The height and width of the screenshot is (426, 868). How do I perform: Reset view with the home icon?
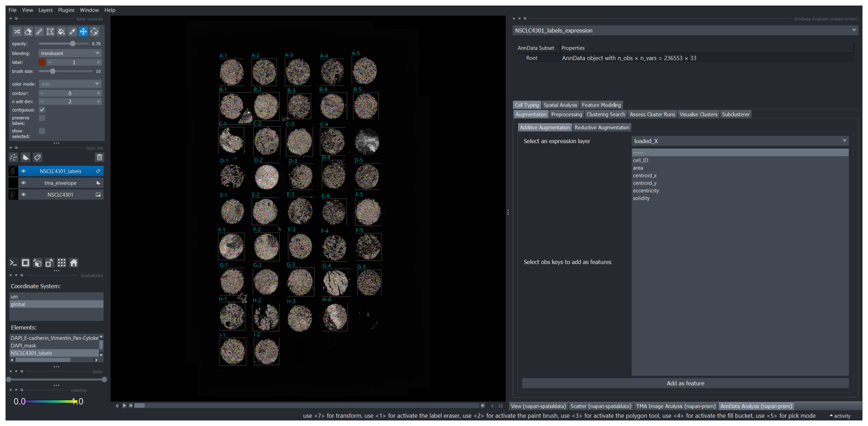coord(74,263)
